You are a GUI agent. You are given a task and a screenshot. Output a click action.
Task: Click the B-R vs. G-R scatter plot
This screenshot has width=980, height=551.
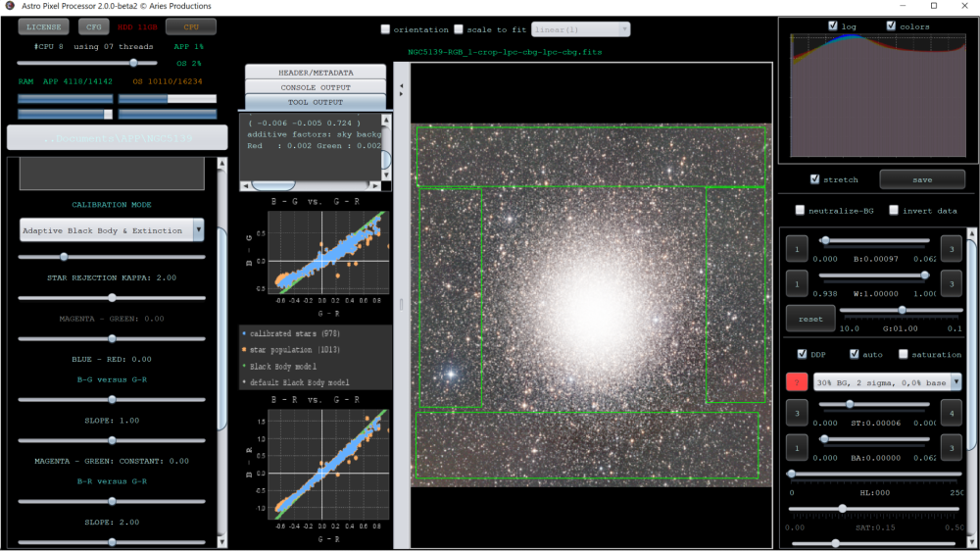pos(328,465)
